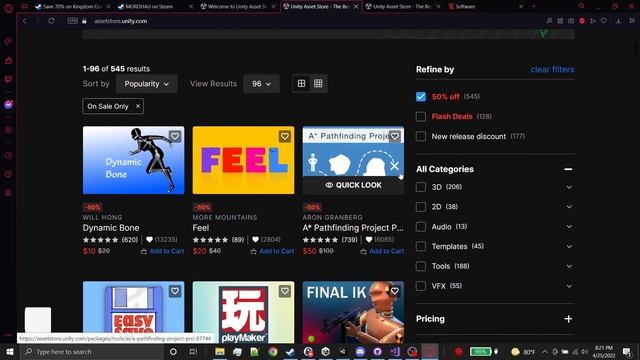Check the Templates category box
The image size is (640, 360).
click(421, 247)
